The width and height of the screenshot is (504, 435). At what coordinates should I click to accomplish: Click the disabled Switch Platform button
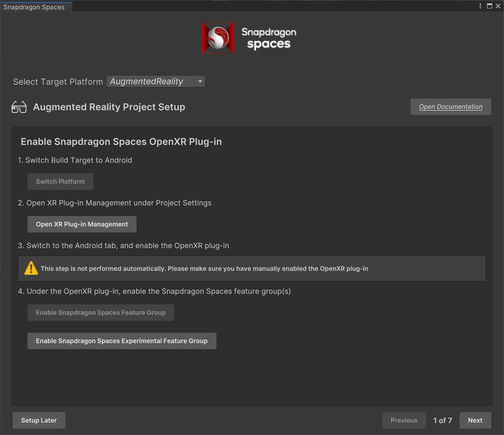click(60, 181)
